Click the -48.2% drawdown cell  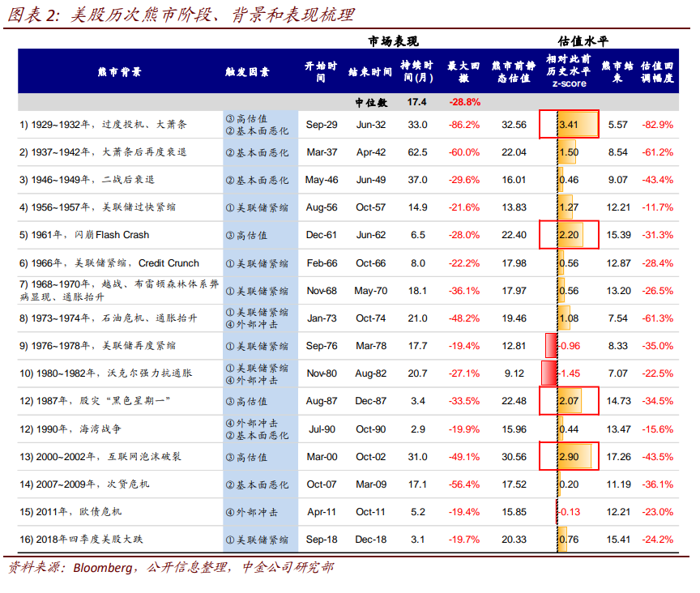[x=464, y=318]
